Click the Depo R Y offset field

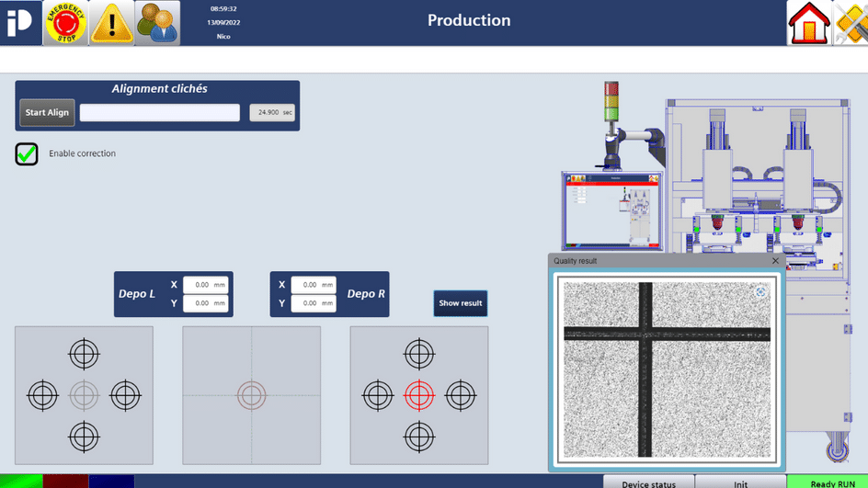[x=313, y=303]
